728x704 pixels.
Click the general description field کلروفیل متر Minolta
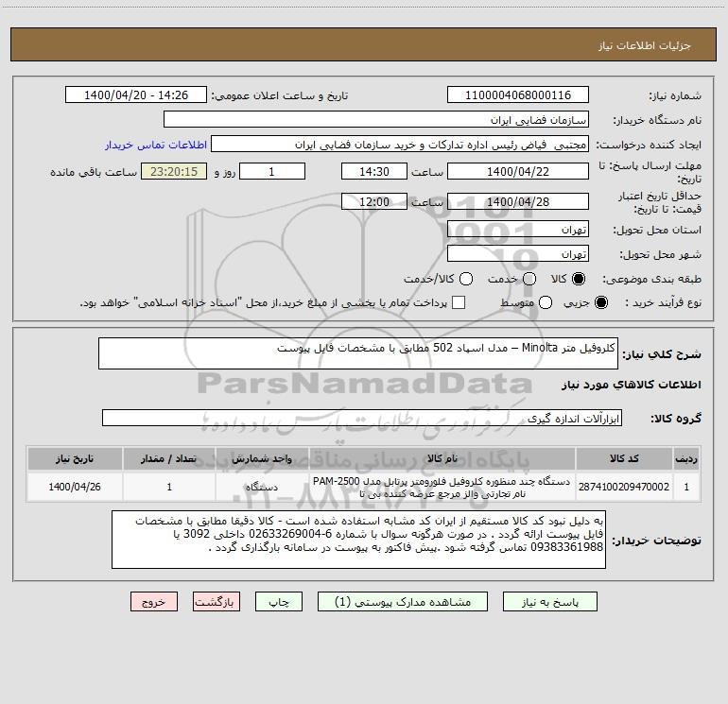358,353
